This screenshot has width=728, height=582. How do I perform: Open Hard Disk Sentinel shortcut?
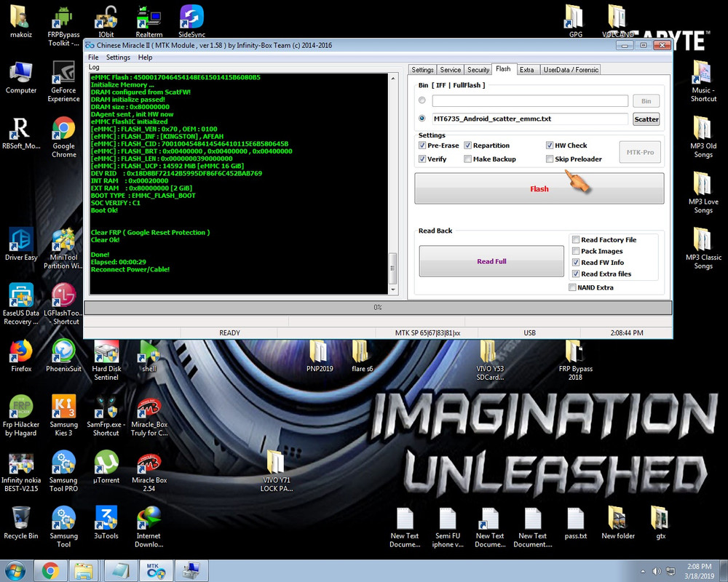pyautogui.click(x=106, y=360)
